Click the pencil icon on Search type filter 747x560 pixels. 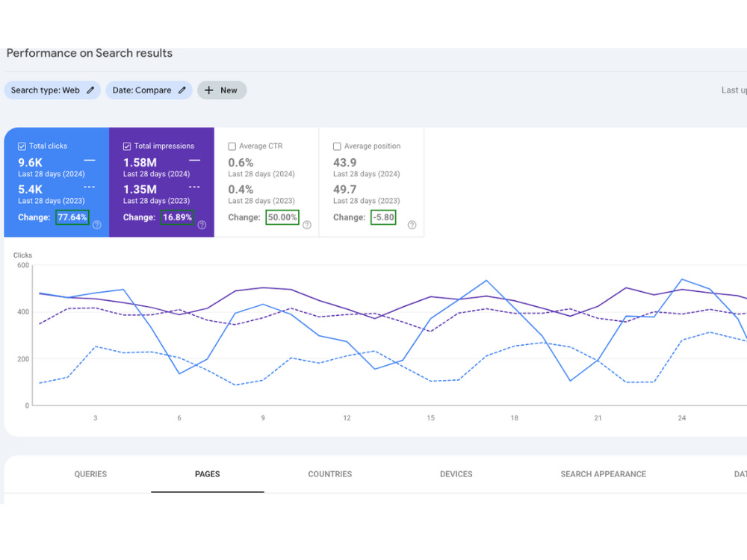coord(90,90)
